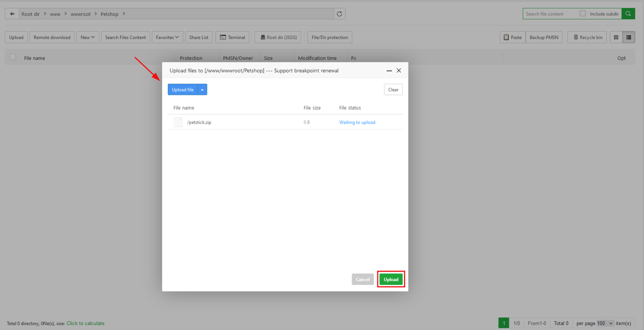This screenshot has width=644, height=330.
Task: Open File/Dir protection
Action: (x=330, y=38)
